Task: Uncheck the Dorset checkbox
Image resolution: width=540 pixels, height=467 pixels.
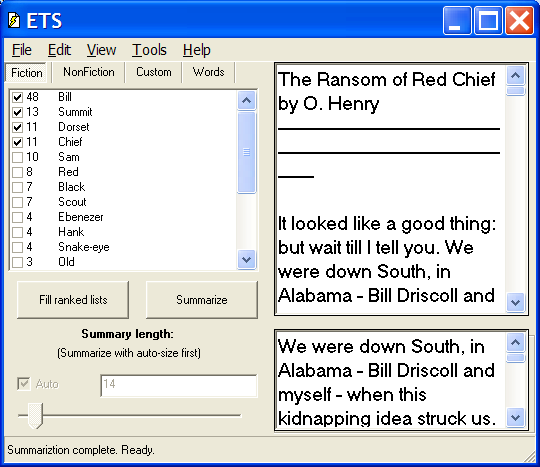Action: [x=18, y=127]
